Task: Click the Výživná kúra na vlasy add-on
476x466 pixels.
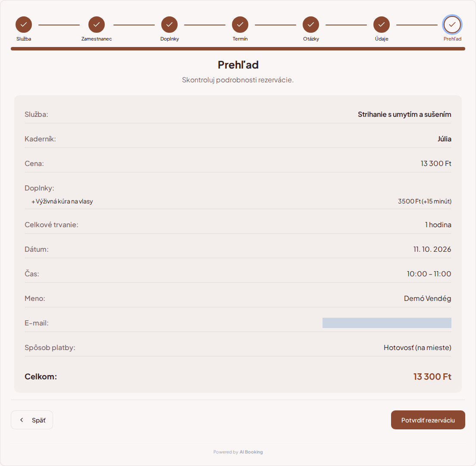Action: pyautogui.click(x=62, y=201)
